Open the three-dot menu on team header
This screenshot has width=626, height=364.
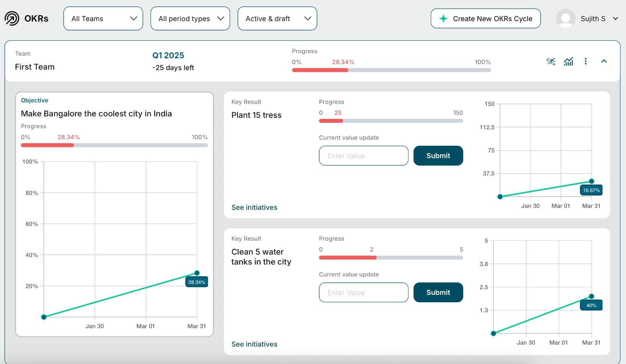[586, 61]
